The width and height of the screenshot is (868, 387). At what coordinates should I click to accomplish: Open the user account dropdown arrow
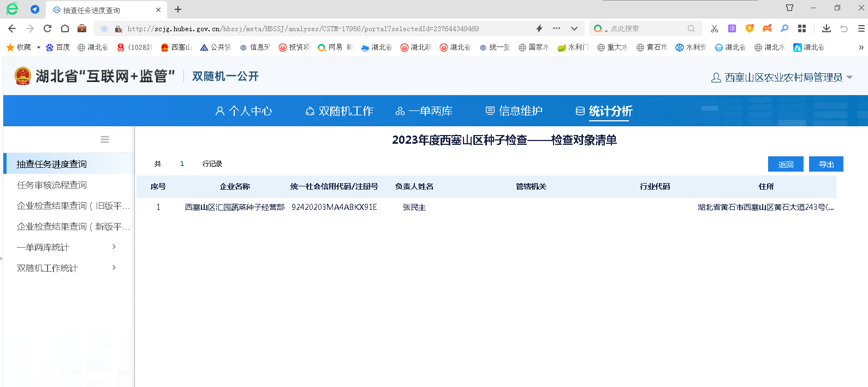(x=849, y=78)
